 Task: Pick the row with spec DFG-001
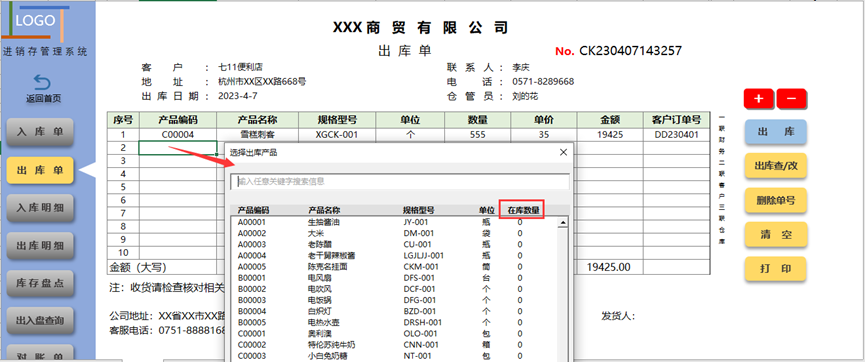click(394, 300)
